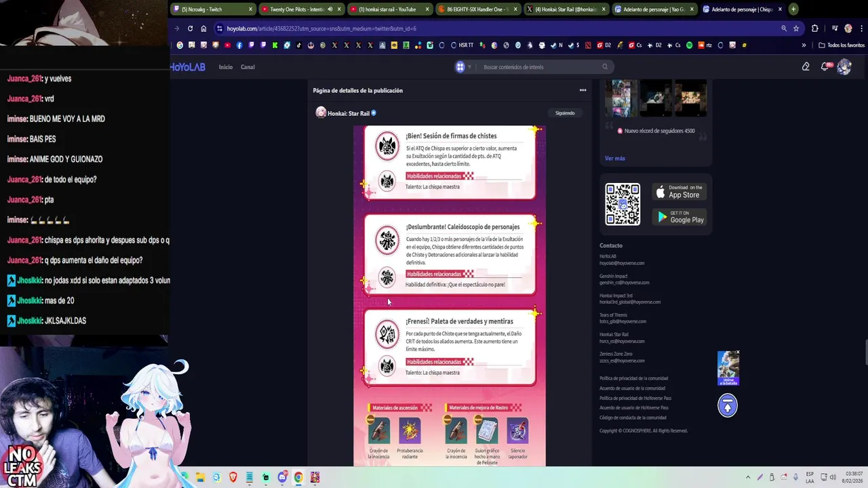The height and width of the screenshot is (488, 868).
Task: Open the HoYoLAB game selector grid icon
Action: click(x=460, y=66)
